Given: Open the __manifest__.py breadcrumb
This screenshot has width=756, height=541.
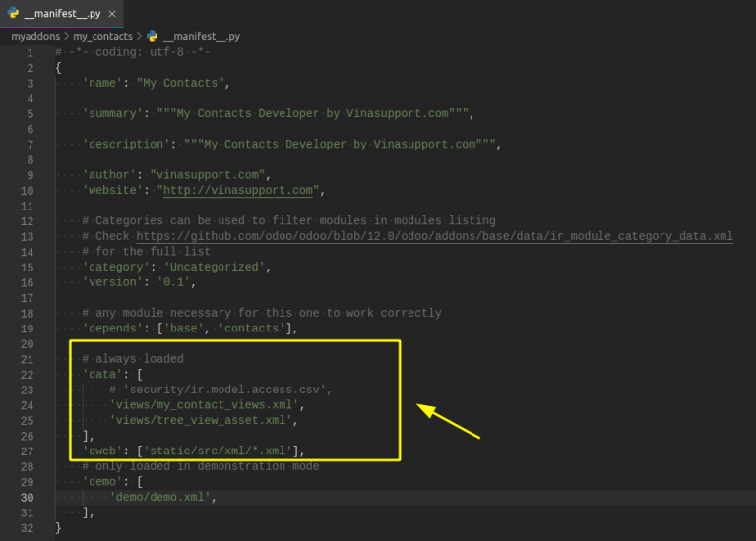Looking at the screenshot, I should coord(202,36).
